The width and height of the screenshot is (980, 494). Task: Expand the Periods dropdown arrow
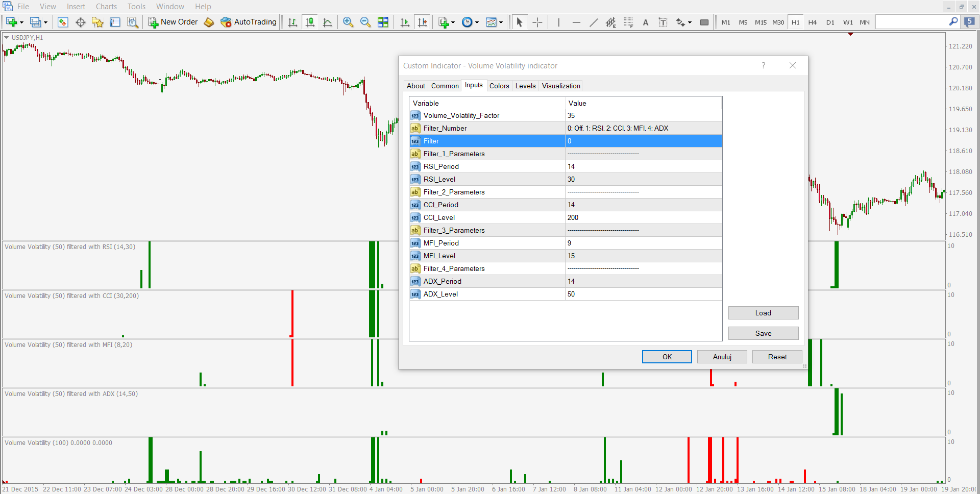click(477, 22)
